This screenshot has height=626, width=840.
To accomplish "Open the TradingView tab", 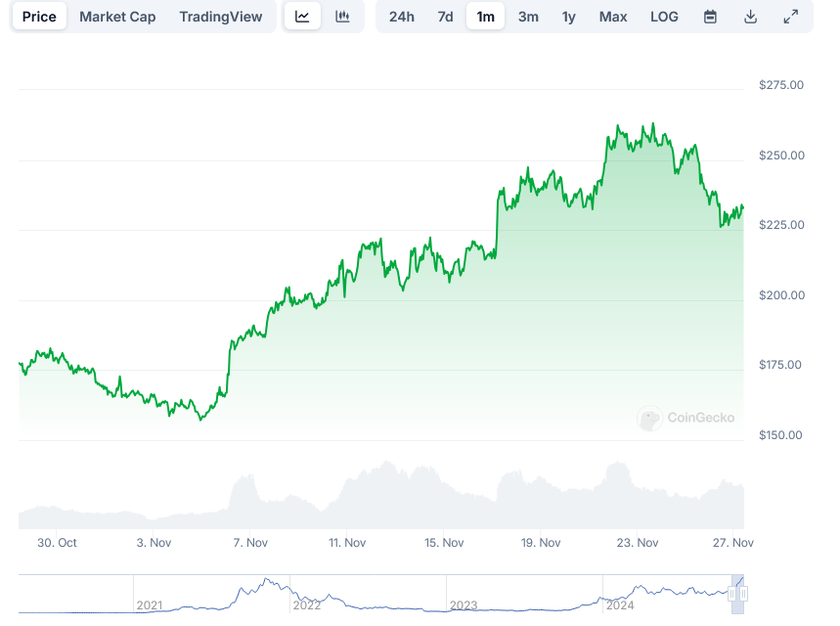I will tap(221, 17).
